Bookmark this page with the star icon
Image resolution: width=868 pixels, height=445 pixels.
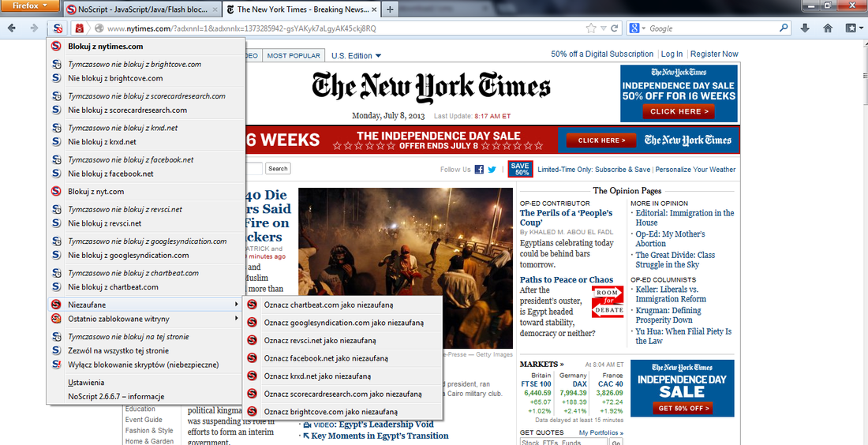[x=591, y=28]
